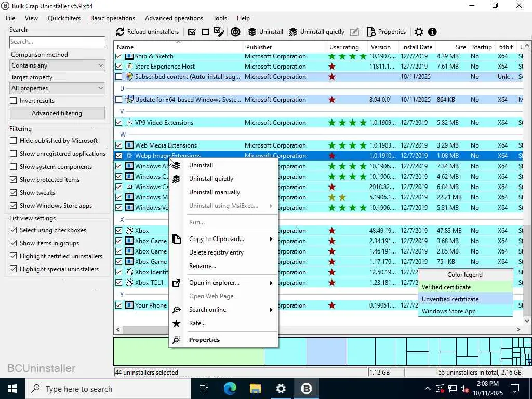This screenshot has width=532, height=399.
Task: Enable Hide published by Microsoft
Action: click(13, 140)
